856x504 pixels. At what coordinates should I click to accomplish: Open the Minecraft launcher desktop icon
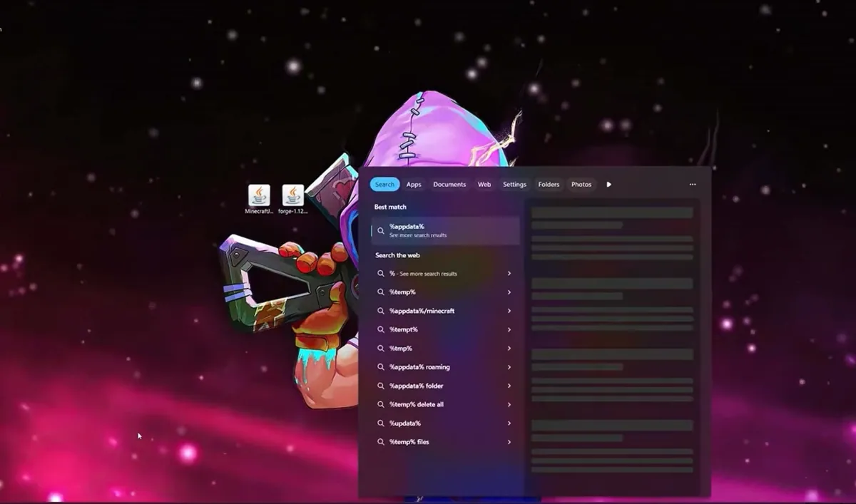point(259,199)
